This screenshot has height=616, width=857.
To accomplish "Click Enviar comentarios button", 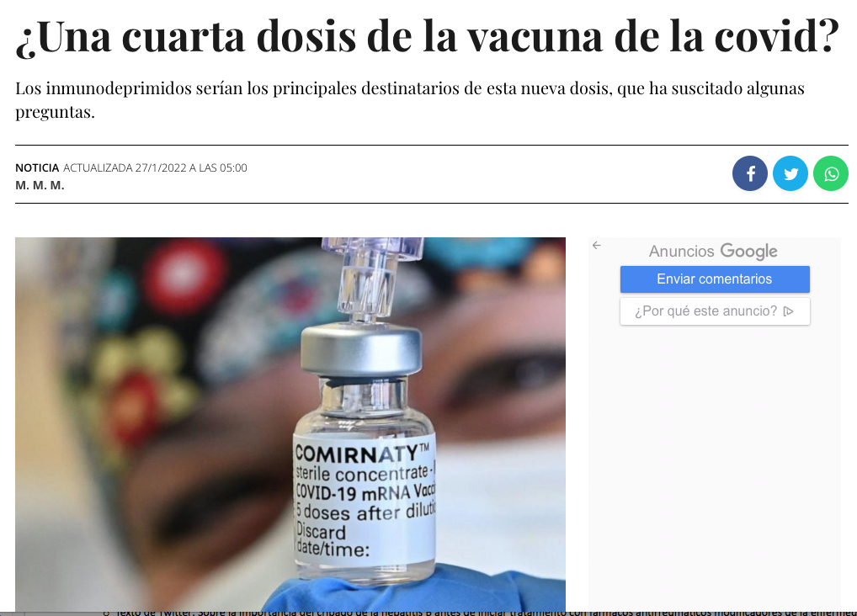I will (x=715, y=279).
